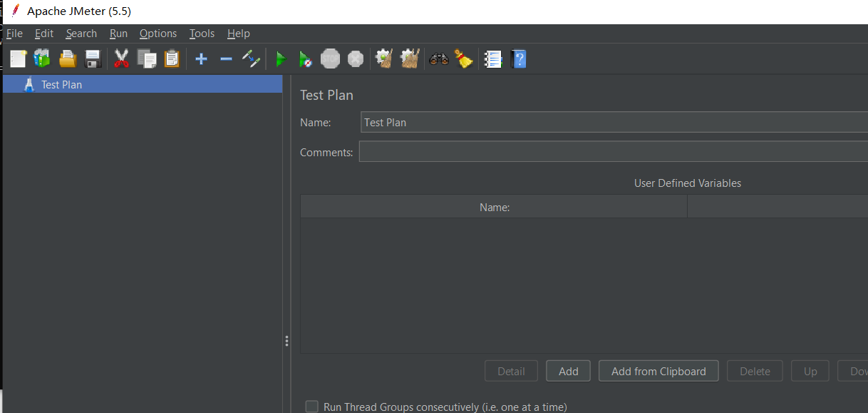Click the Open file folder icon
This screenshot has height=413, width=868.
click(68, 58)
